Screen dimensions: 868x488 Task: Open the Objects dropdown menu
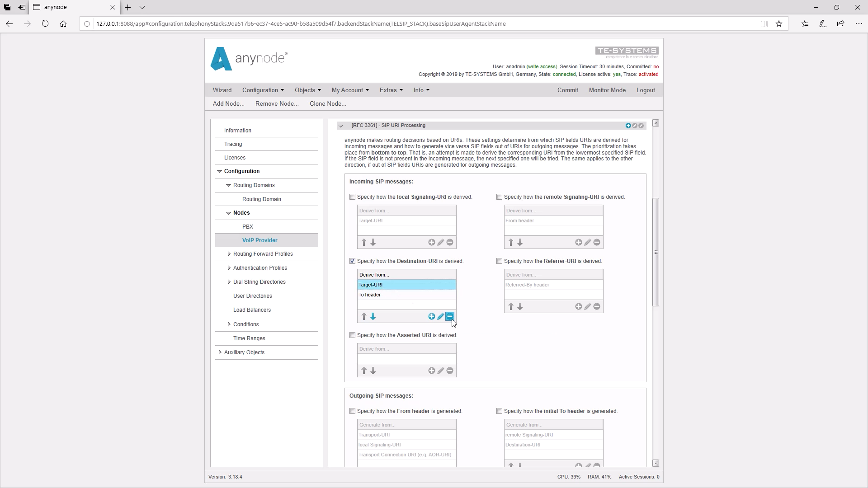(308, 90)
